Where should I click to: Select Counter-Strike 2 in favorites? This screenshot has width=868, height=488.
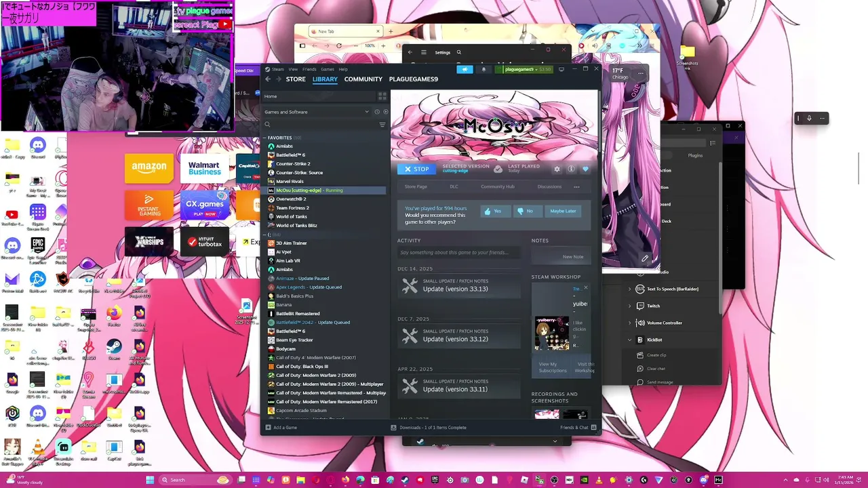[x=293, y=164]
